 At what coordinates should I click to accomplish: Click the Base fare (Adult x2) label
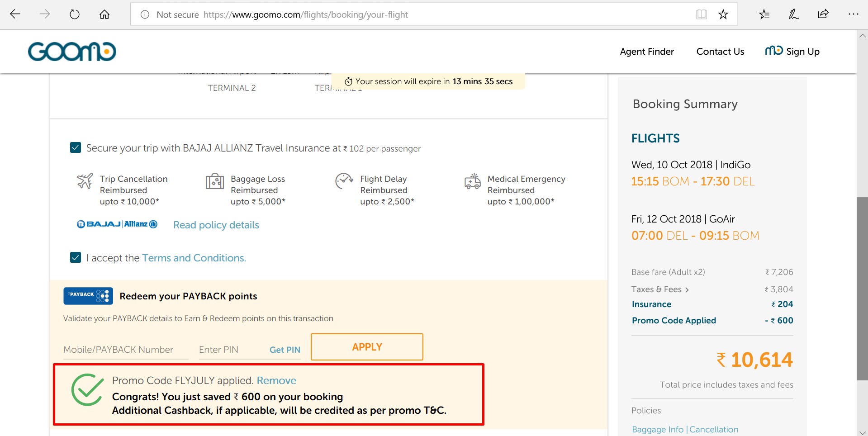(x=668, y=272)
